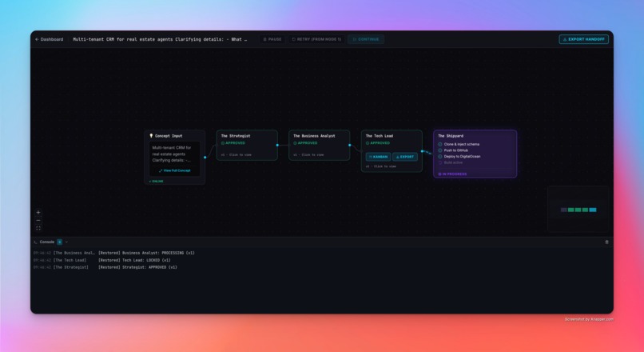Export the handoff

[x=583, y=39]
